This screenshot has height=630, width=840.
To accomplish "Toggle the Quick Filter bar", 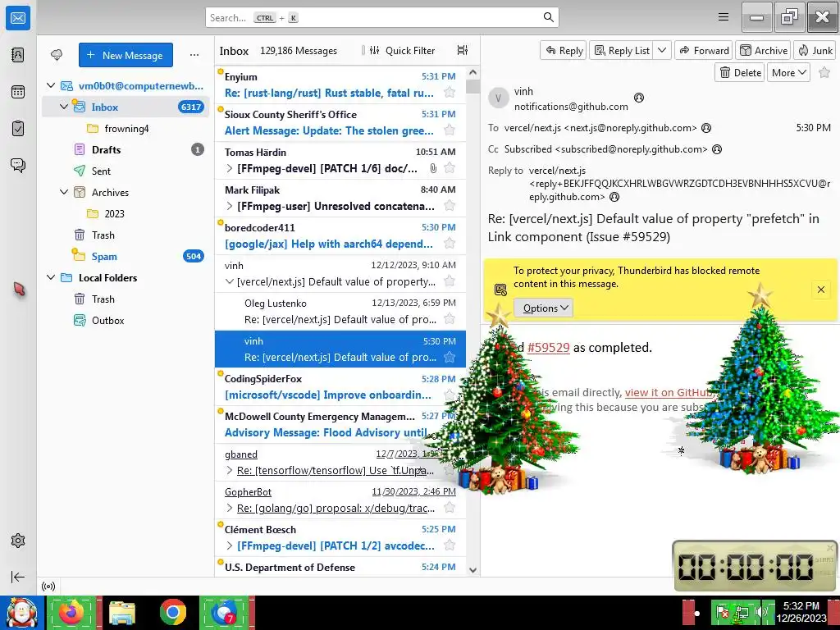I will 402,50.
